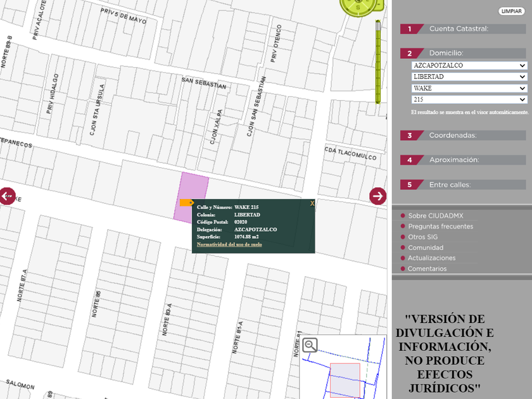Click the orange parcel marker tag

[x=186, y=203]
